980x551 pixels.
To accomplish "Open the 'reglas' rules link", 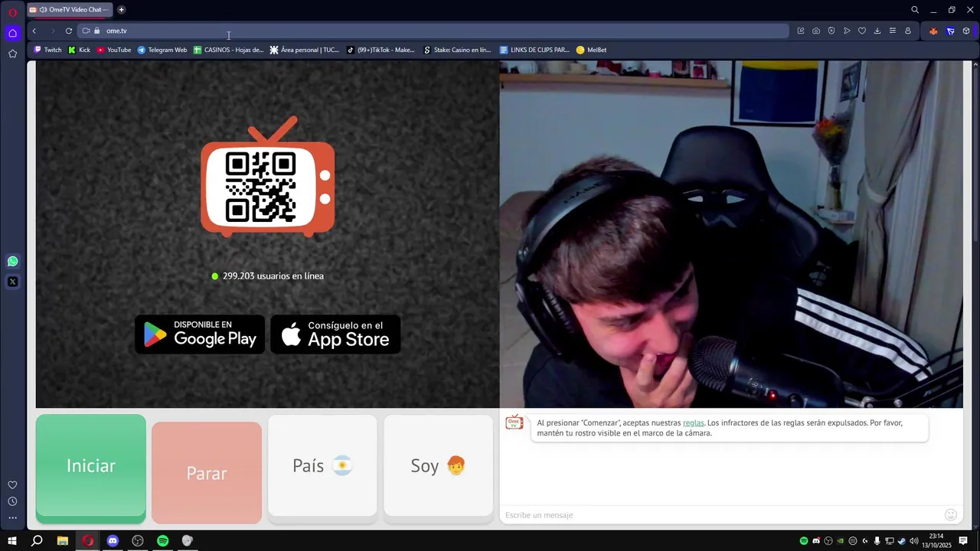I will [693, 423].
